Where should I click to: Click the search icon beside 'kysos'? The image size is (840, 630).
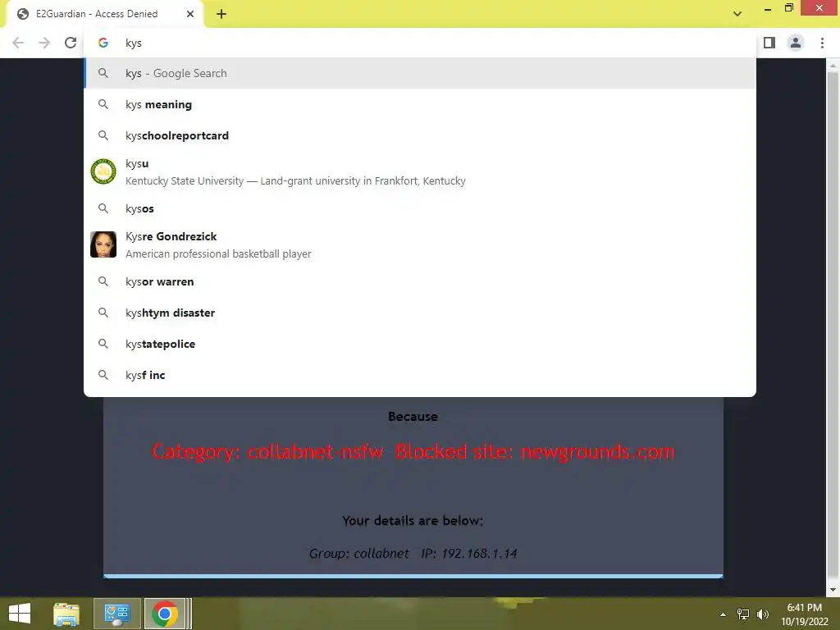(x=103, y=208)
